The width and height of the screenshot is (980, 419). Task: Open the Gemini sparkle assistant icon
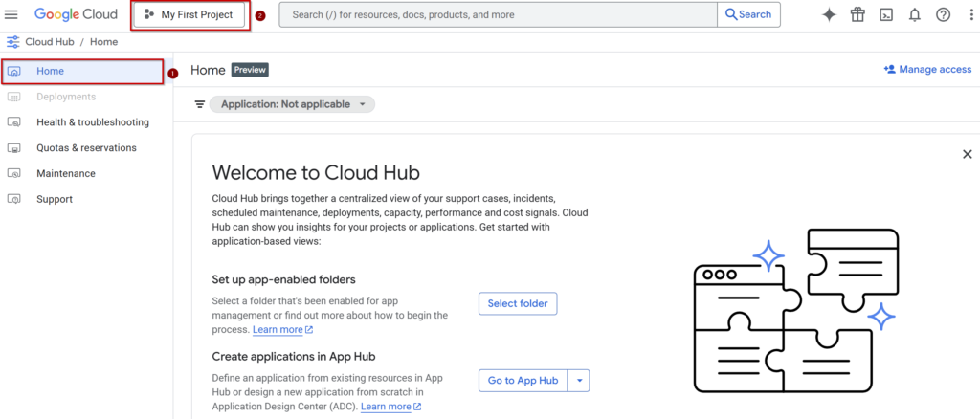[829, 15]
